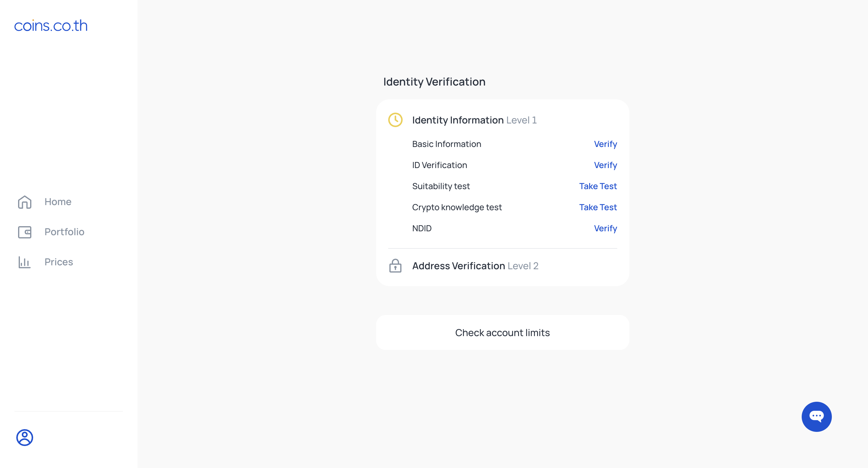The height and width of the screenshot is (468, 868).
Task: Click the yellow pending clock icon
Action: [x=395, y=120]
